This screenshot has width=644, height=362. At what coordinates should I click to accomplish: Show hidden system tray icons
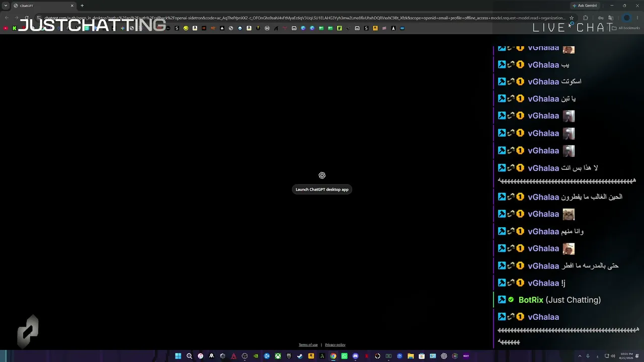(580, 356)
